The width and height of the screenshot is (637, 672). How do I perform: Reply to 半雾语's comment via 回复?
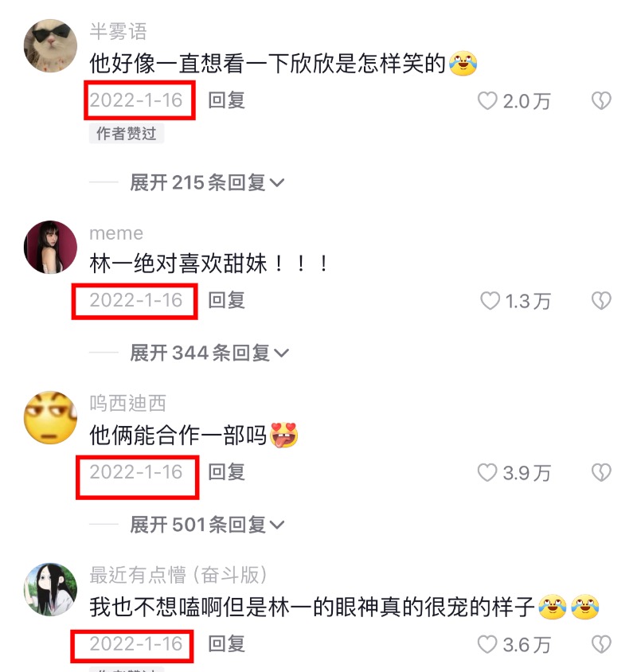point(226,100)
